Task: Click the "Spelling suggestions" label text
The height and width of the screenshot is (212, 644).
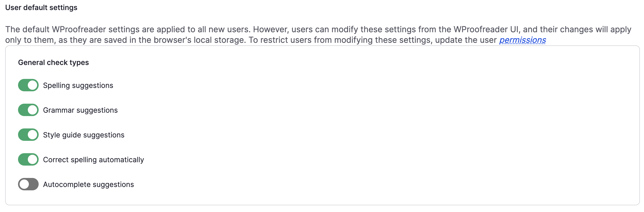Action: tap(78, 85)
